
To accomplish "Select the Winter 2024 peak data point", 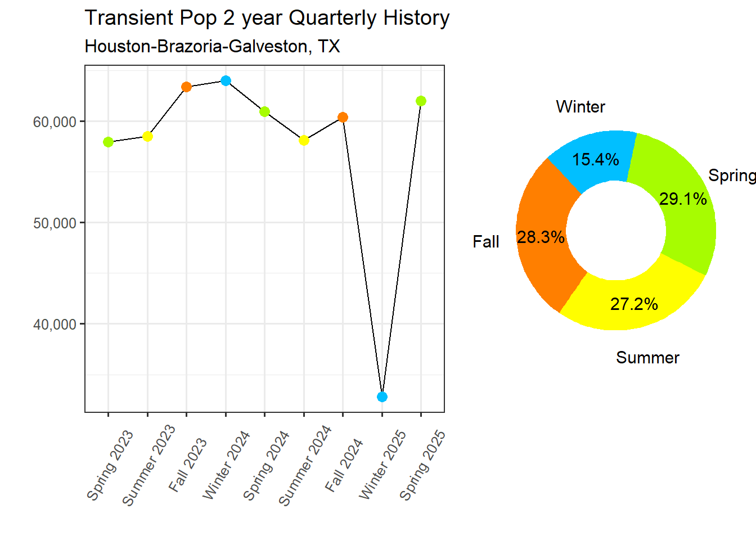I will (x=226, y=80).
